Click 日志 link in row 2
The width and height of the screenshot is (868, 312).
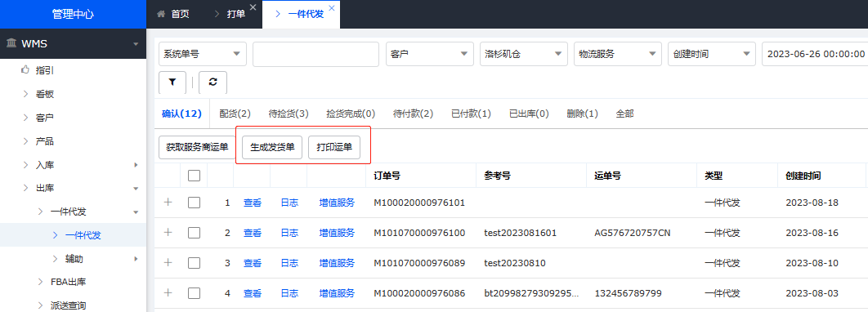[x=289, y=233]
